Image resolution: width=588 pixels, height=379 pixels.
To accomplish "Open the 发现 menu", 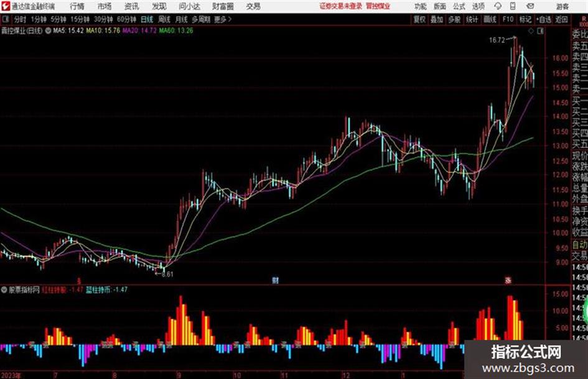I will (159, 6).
